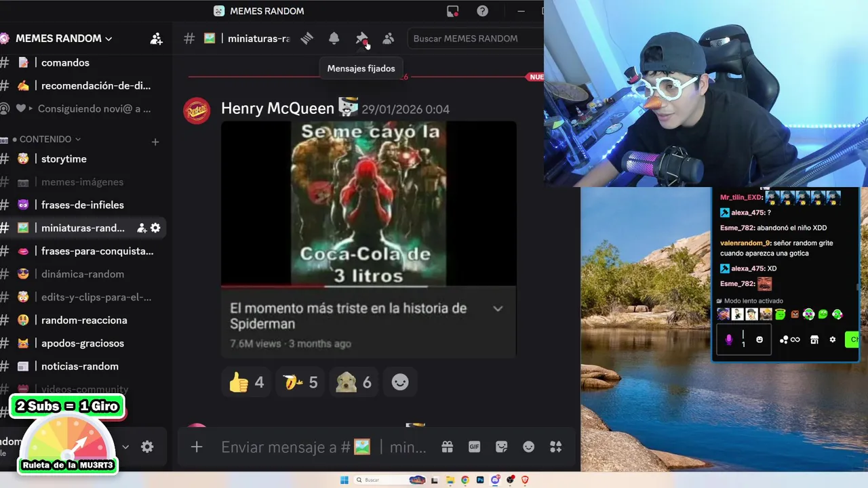868x488 pixels.
Task: Toggle the reaction with count 6
Action: click(354, 382)
